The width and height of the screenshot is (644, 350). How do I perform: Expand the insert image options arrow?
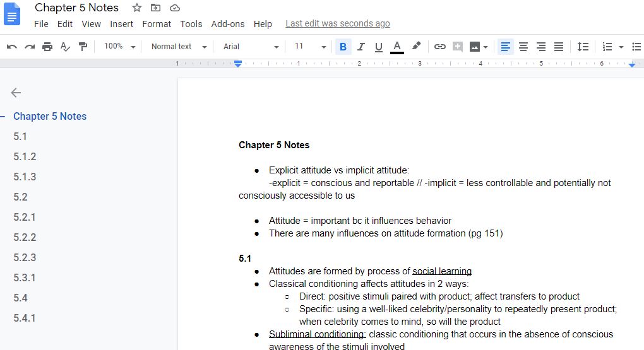[486, 47]
